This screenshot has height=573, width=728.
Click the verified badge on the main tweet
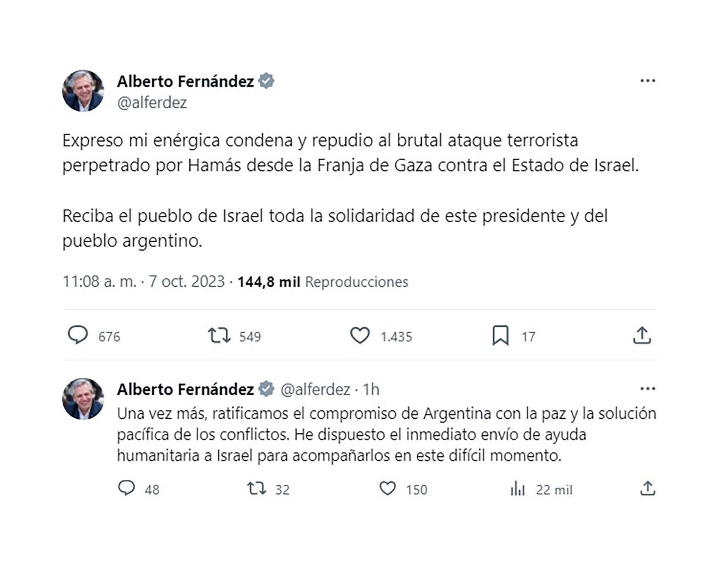267,81
